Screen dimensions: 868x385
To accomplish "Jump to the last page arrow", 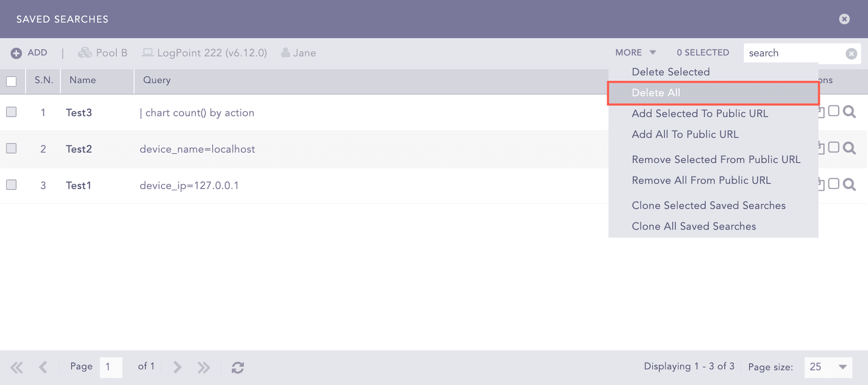I will pyautogui.click(x=203, y=367).
